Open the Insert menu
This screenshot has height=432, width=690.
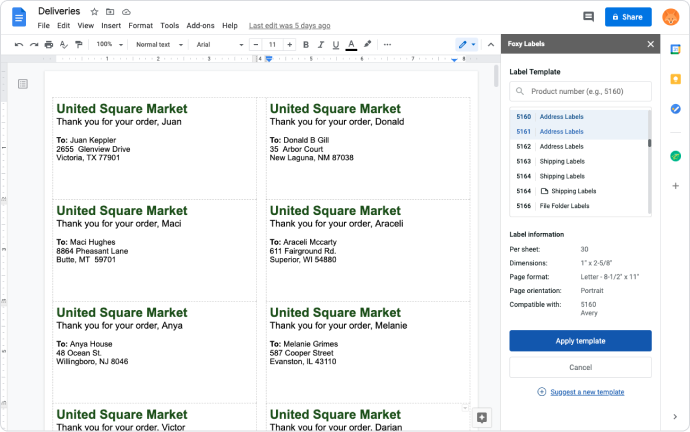click(111, 26)
